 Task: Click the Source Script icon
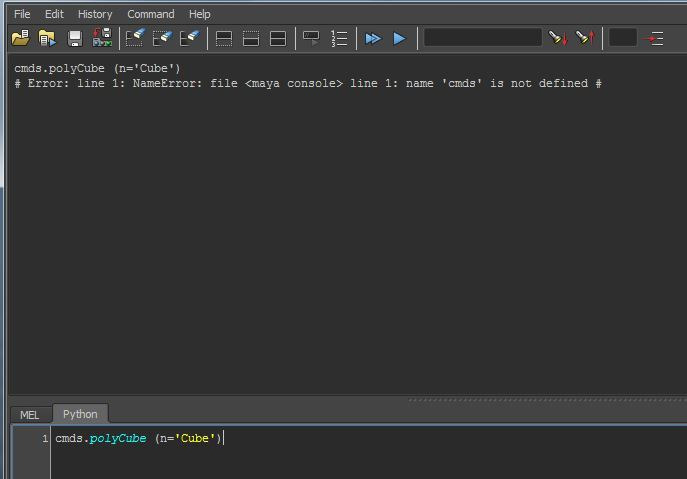(x=47, y=38)
